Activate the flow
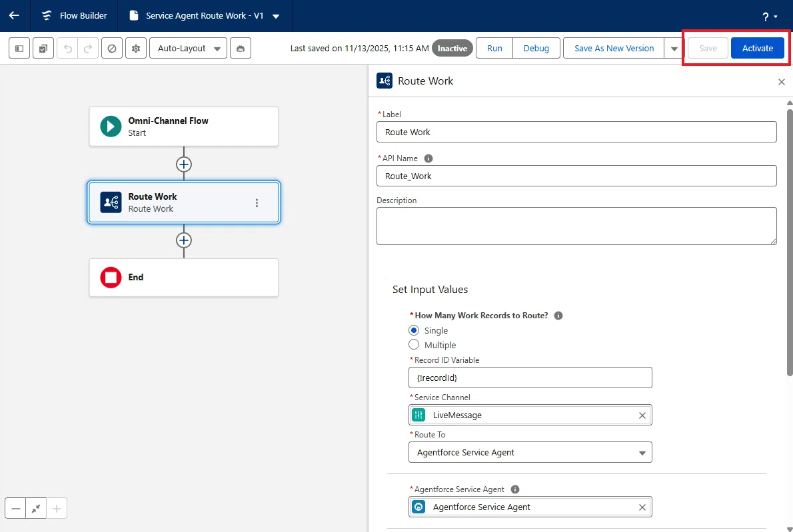The height and width of the screenshot is (532, 793). tap(758, 49)
